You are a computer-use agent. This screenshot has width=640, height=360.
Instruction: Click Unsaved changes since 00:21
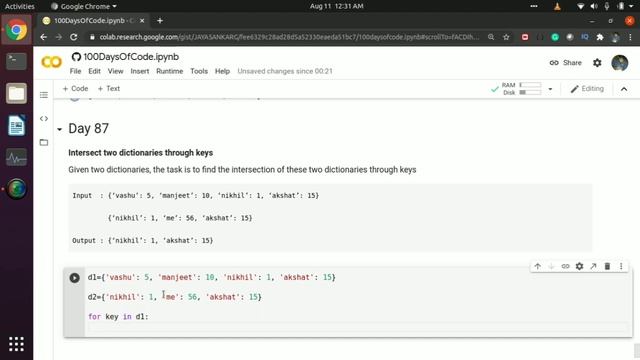pos(285,71)
